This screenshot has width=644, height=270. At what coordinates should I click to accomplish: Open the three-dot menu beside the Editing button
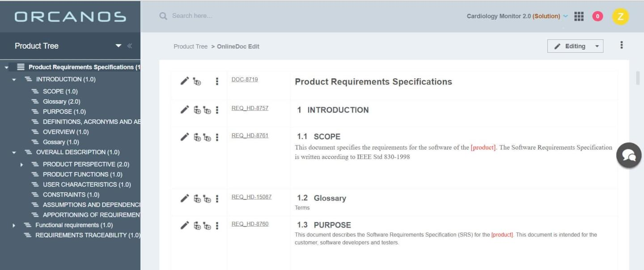click(622, 45)
